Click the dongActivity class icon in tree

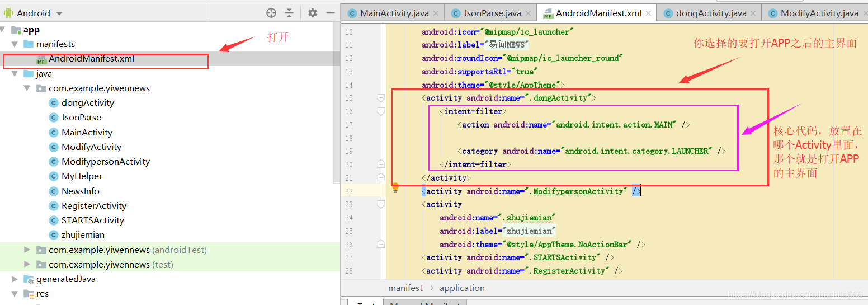pos(54,103)
